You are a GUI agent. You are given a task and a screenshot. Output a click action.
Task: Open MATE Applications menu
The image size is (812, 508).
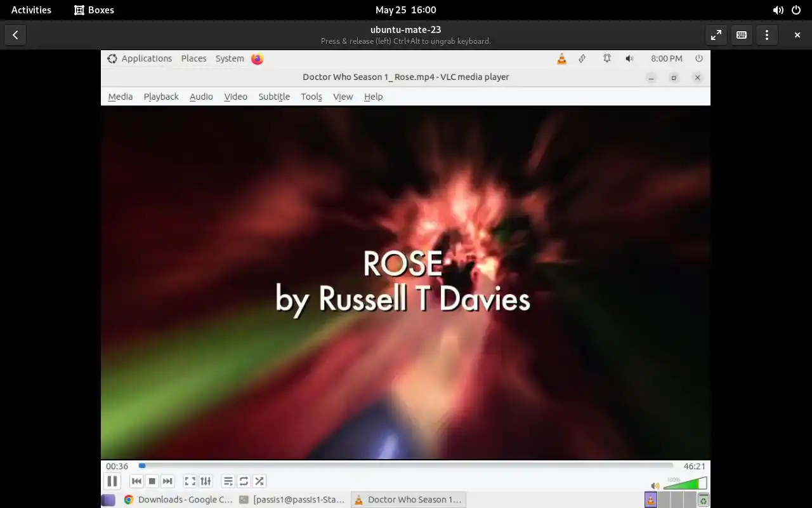(147, 58)
